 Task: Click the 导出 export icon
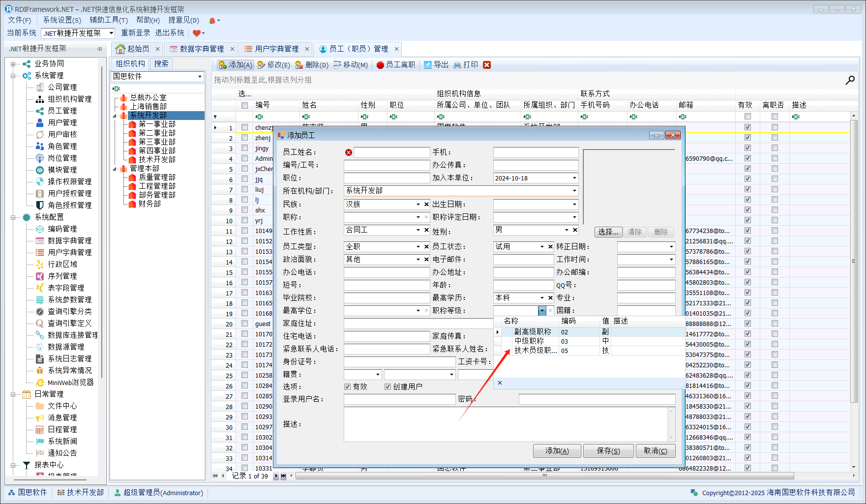pyautogui.click(x=428, y=65)
